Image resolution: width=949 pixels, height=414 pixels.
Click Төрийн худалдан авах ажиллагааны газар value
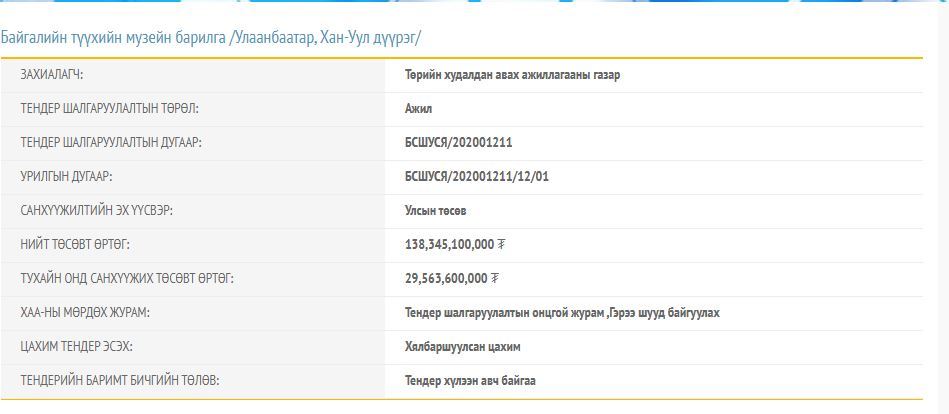coord(512,75)
